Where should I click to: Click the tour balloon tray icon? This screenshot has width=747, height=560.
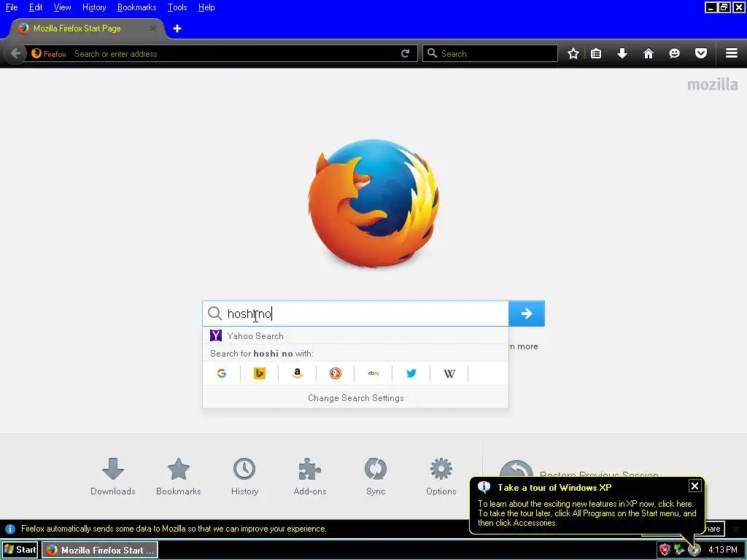coord(694,550)
